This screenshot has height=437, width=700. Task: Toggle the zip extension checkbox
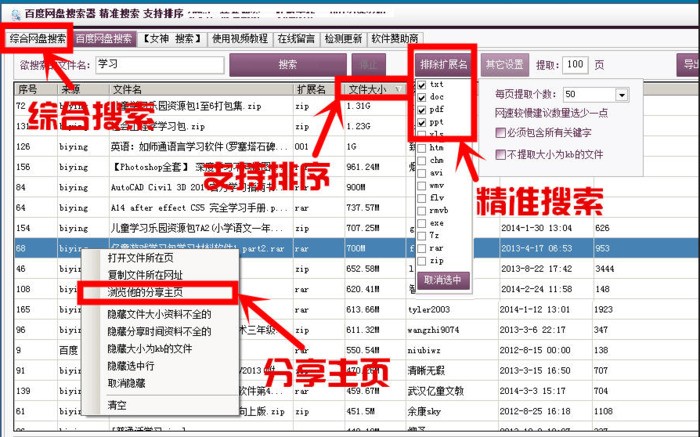(x=421, y=261)
